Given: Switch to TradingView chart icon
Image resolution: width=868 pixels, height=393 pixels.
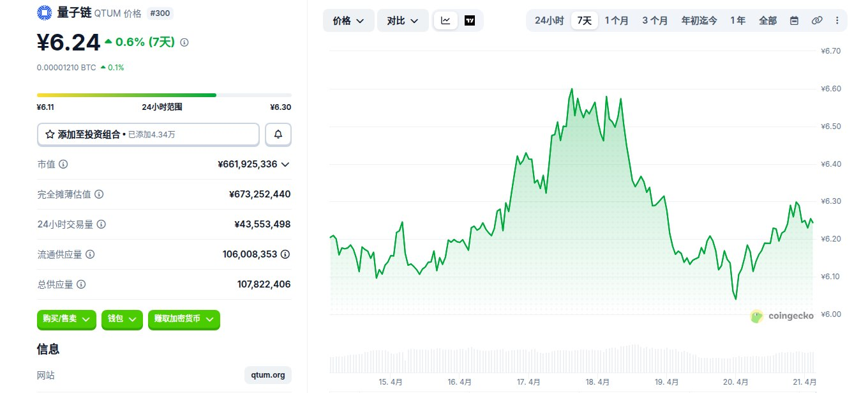Looking at the screenshot, I should coord(470,20).
